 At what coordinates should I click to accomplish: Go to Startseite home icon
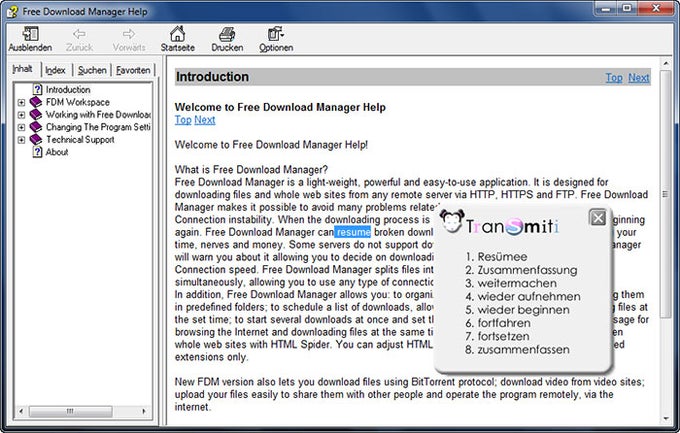[177, 33]
